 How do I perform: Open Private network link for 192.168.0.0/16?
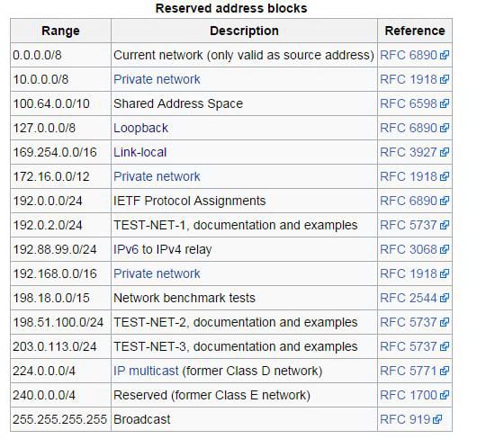pyautogui.click(x=157, y=273)
